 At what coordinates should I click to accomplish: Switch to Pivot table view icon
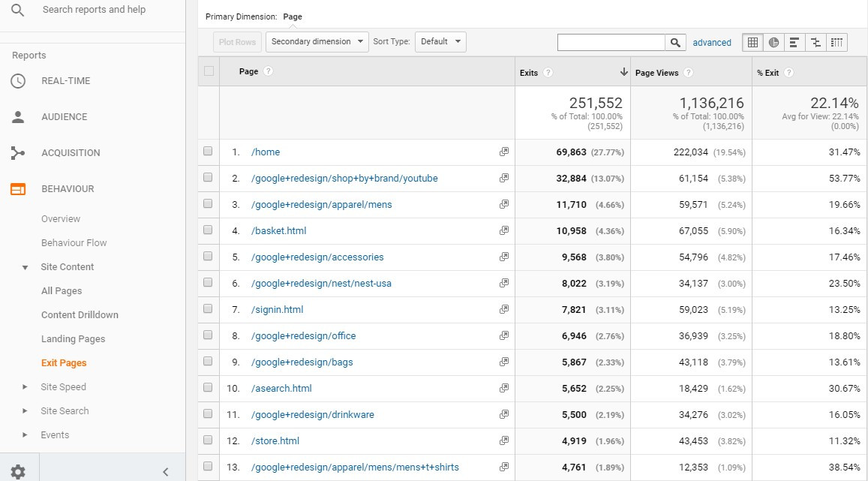836,43
